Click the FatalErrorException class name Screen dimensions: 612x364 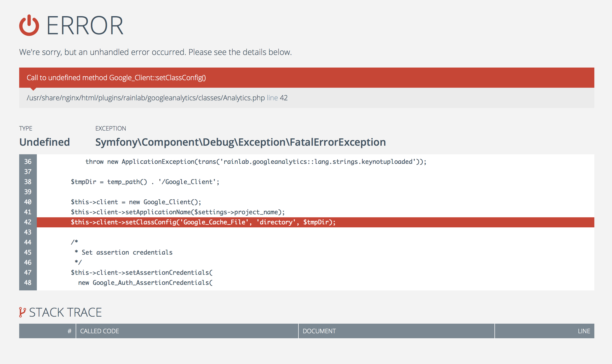pos(240,142)
